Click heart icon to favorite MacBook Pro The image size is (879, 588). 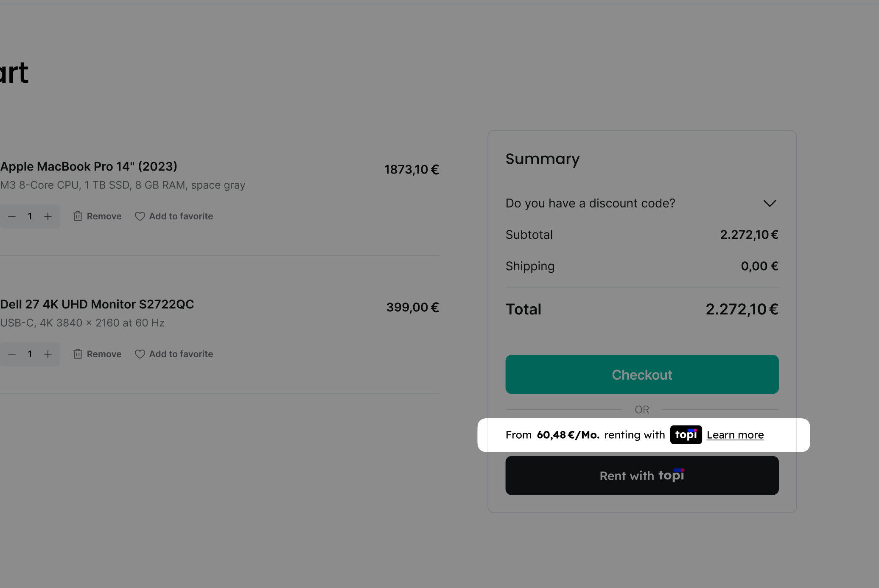click(x=140, y=216)
